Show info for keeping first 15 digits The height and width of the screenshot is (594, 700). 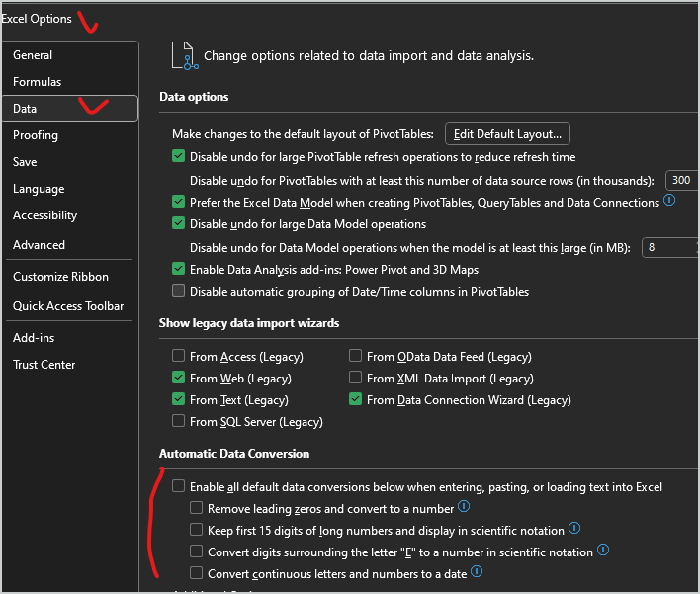click(x=574, y=529)
